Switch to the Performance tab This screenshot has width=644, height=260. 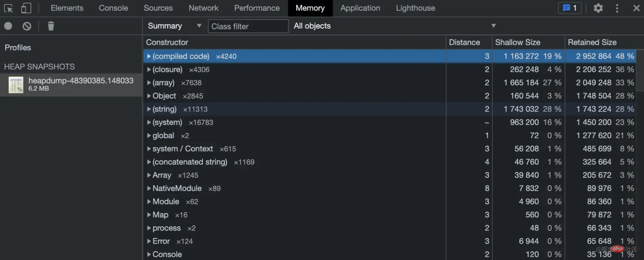(257, 8)
